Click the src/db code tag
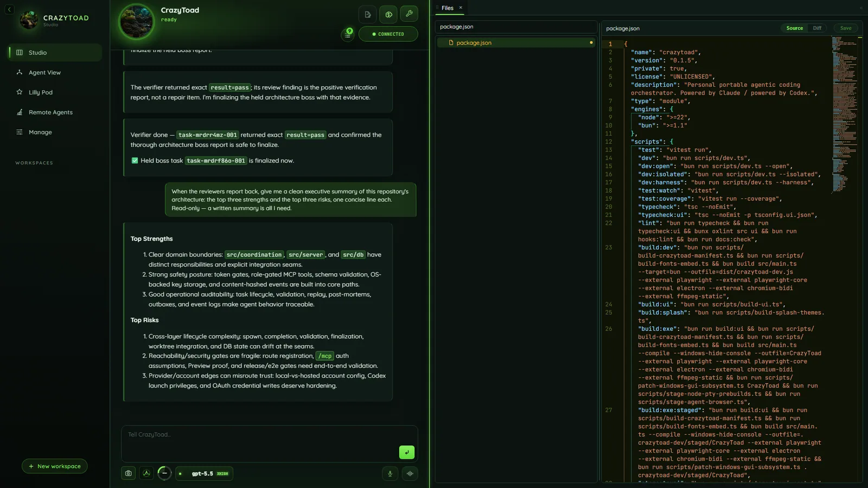Screen dimensions: 868x488 tap(353, 255)
